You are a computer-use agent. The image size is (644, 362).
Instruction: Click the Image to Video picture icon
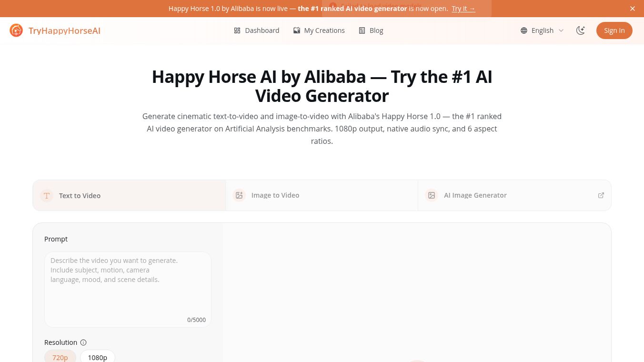pyautogui.click(x=239, y=195)
